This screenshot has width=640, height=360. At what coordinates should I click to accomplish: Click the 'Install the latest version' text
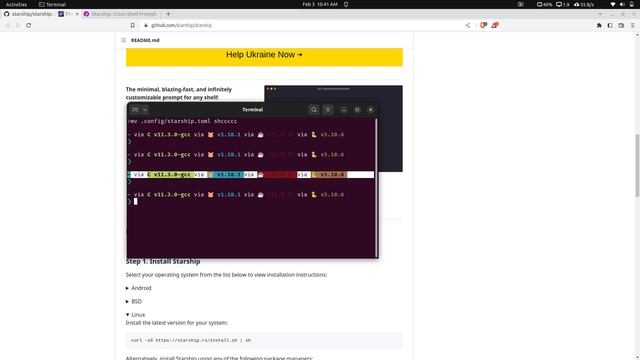click(x=176, y=323)
